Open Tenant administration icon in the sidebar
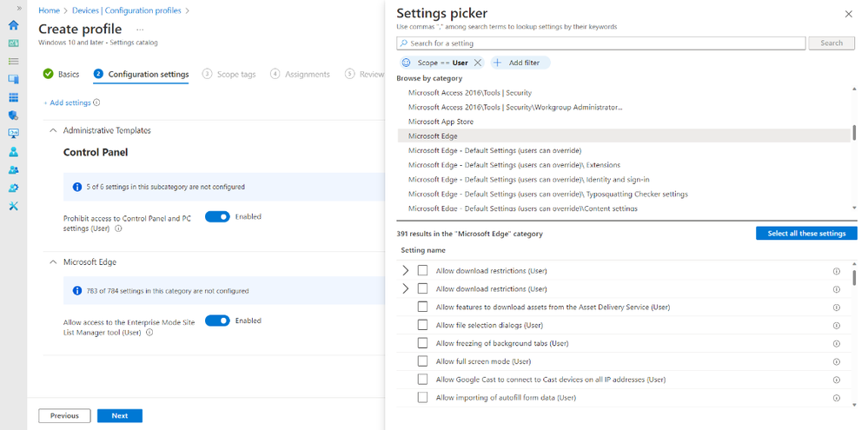This screenshot has width=868, height=430. (13, 188)
